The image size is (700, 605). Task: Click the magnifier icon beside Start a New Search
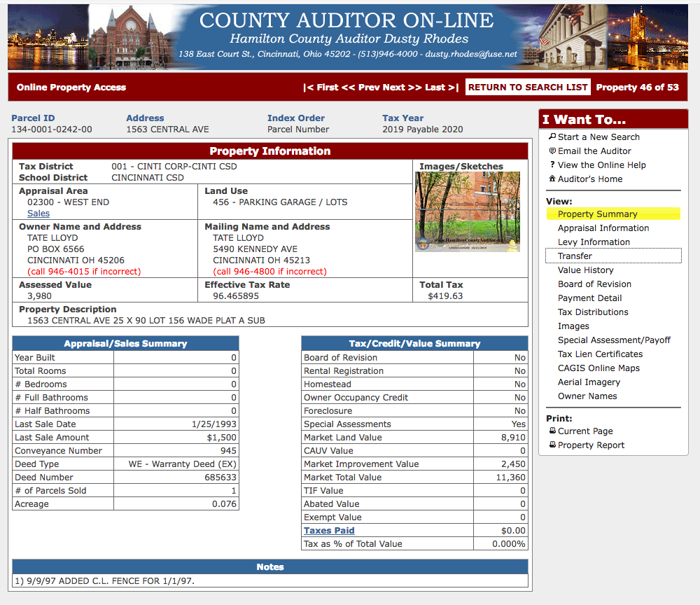point(552,137)
